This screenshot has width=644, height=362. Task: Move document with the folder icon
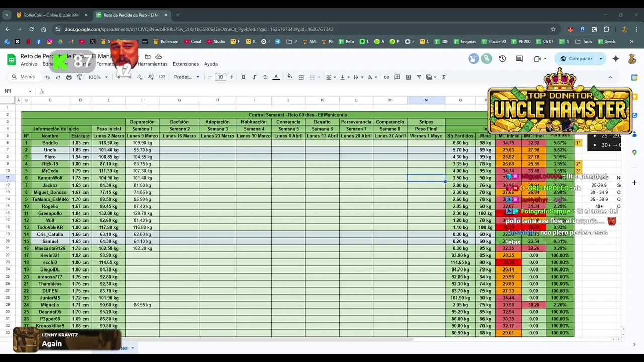[x=148, y=57]
